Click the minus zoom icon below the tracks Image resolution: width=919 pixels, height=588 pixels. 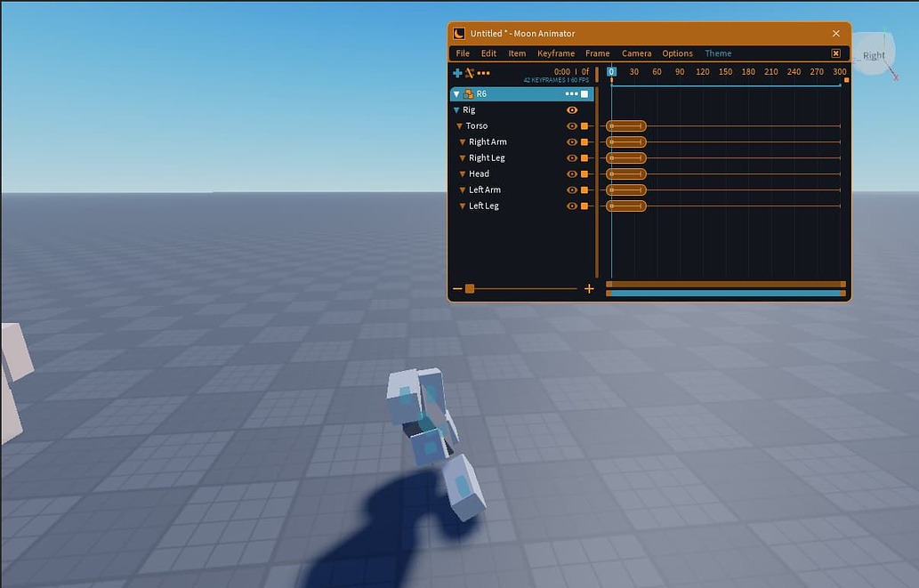457,289
